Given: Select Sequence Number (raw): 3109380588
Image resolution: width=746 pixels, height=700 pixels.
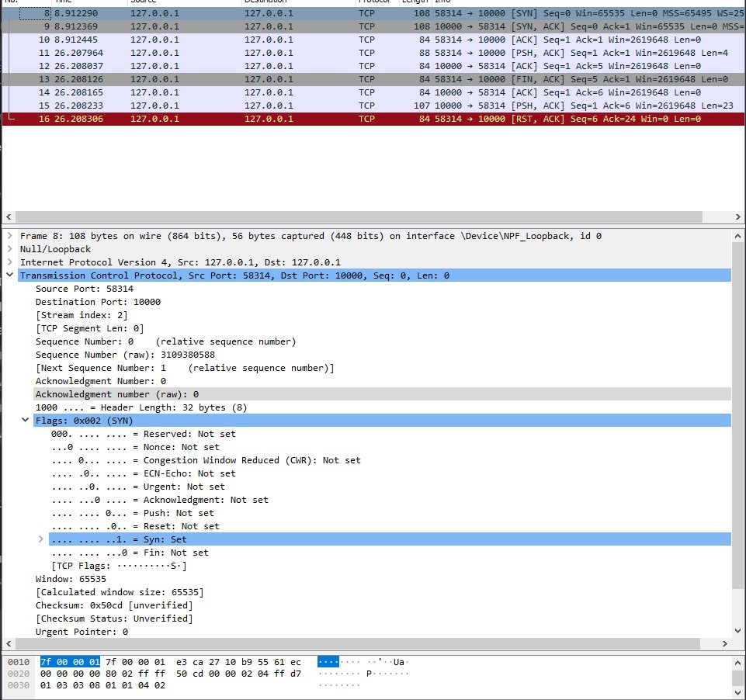Looking at the screenshot, I should click(125, 355).
